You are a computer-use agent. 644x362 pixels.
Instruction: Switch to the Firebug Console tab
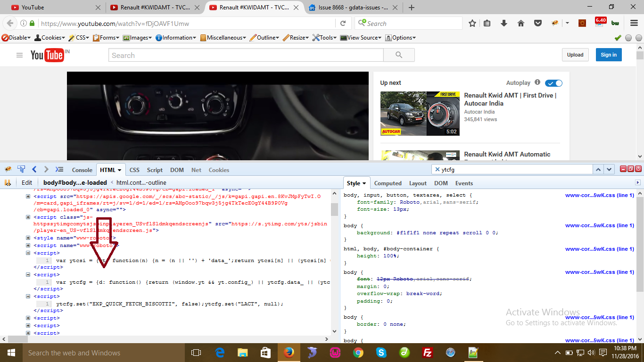[82, 170]
